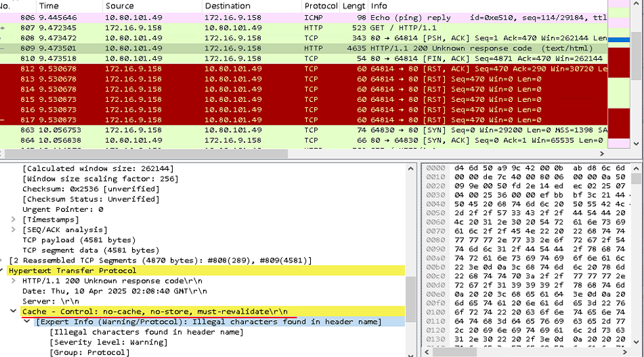Collapse the Expert Info warning node

(27, 321)
